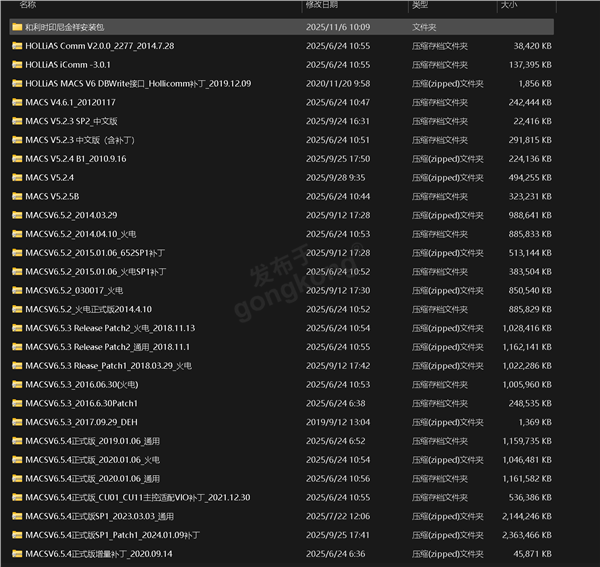Screen dimensions: 600x567
Task: Select the zip icon for MACSV6.5.3_2016.6.30Patch1
Action: [x=17, y=403]
